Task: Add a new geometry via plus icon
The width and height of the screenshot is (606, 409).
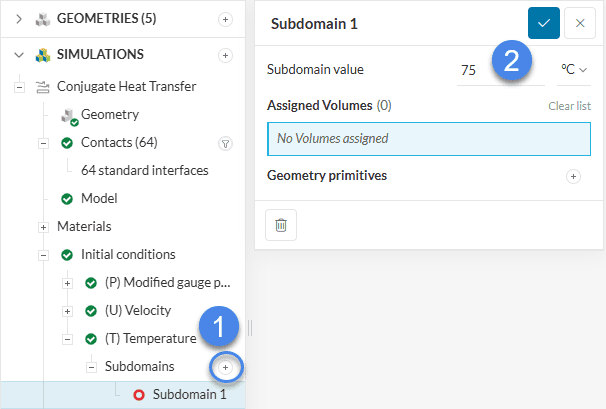Action: [x=225, y=19]
